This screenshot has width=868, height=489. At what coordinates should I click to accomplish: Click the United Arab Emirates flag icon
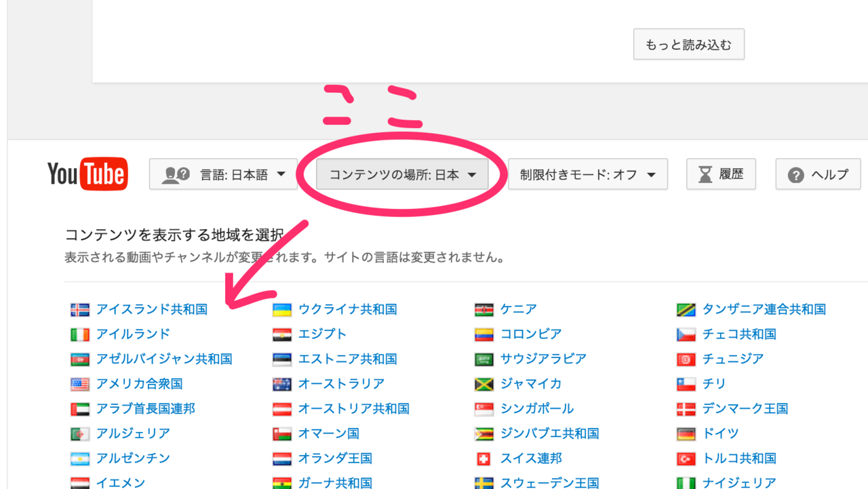pos(80,409)
